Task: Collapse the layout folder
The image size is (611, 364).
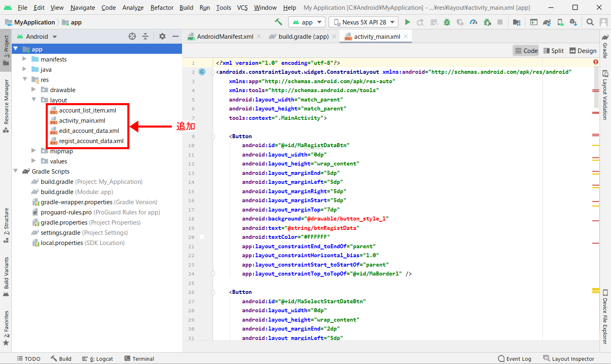Action: point(34,100)
